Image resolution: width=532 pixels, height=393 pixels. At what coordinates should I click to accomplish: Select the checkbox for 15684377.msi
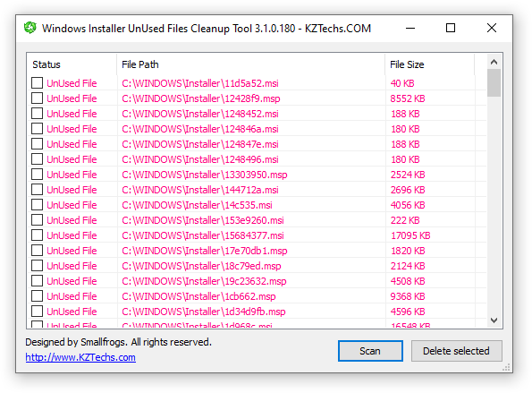pos(37,235)
